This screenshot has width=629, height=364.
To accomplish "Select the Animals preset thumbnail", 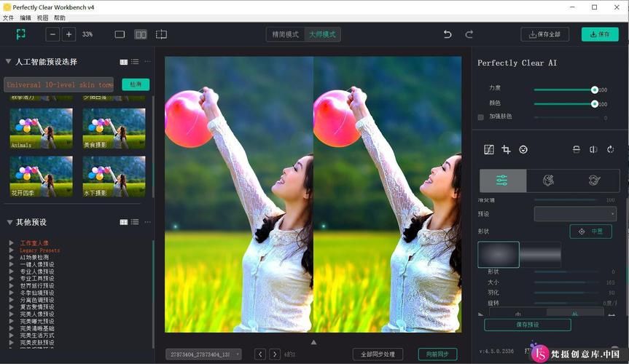I will click(42, 128).
